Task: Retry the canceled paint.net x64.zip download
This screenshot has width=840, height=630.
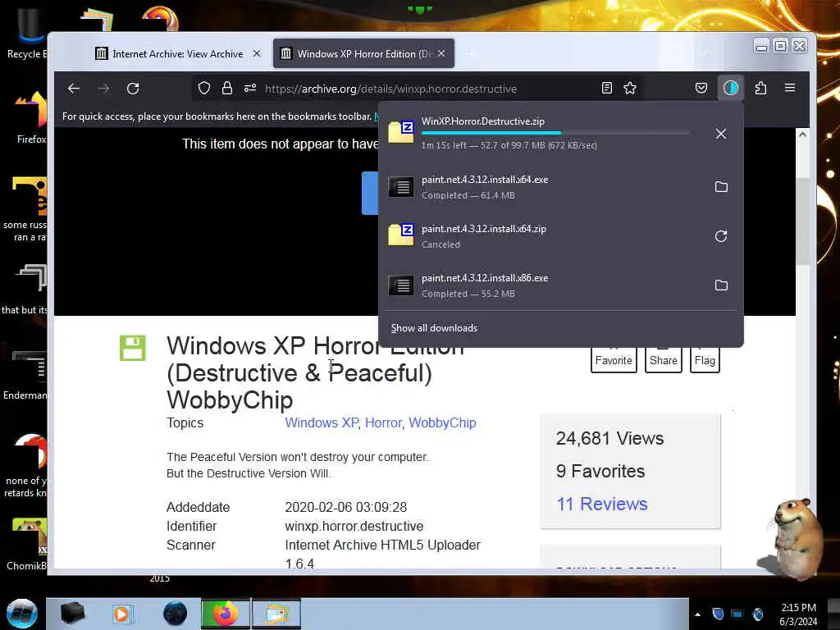Action: 721,235
